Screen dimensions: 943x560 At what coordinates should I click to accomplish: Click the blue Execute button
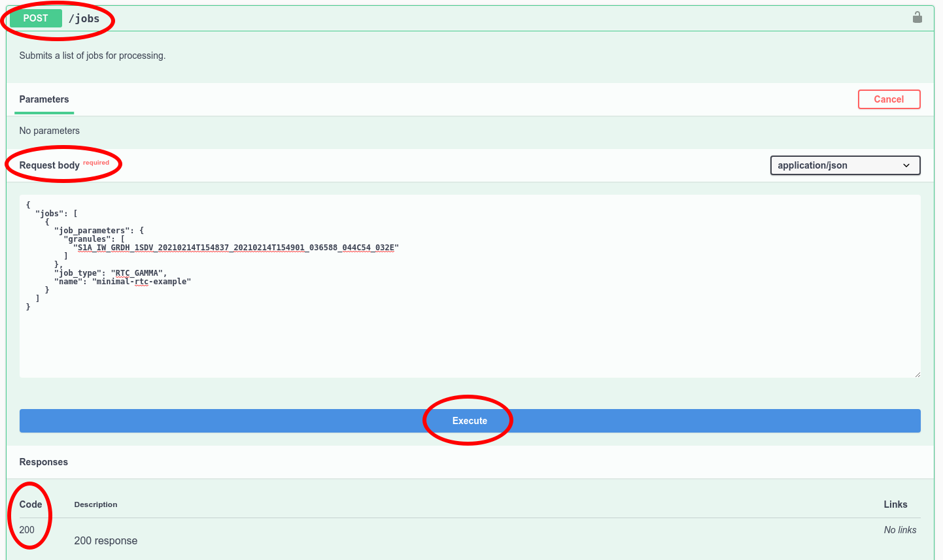pos(470,421)
